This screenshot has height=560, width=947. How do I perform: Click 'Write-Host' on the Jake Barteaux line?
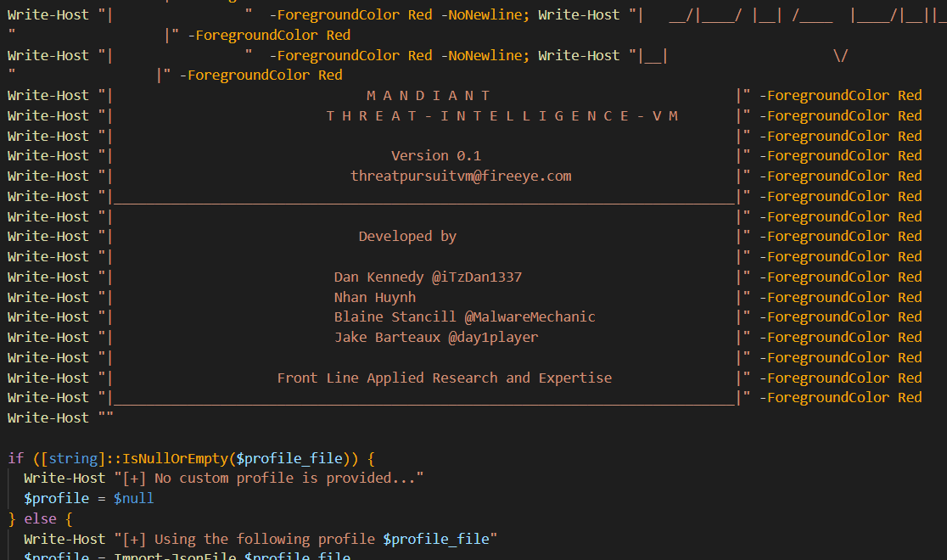tap(48, 337)
